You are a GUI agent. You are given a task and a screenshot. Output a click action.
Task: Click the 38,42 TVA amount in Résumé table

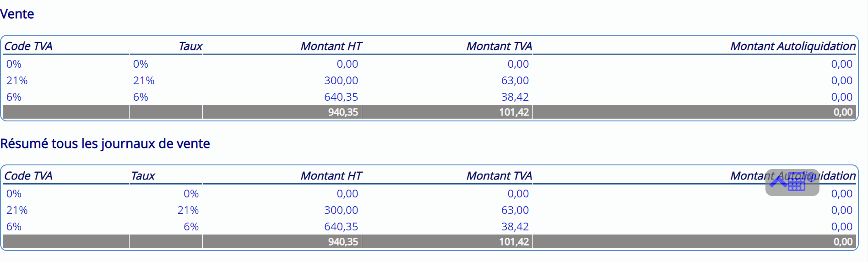point(515,227)
